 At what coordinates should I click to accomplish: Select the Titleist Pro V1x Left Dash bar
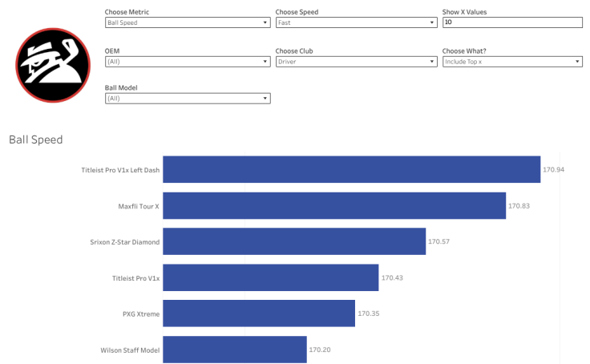pyautogui.click(x=351, y=169)
